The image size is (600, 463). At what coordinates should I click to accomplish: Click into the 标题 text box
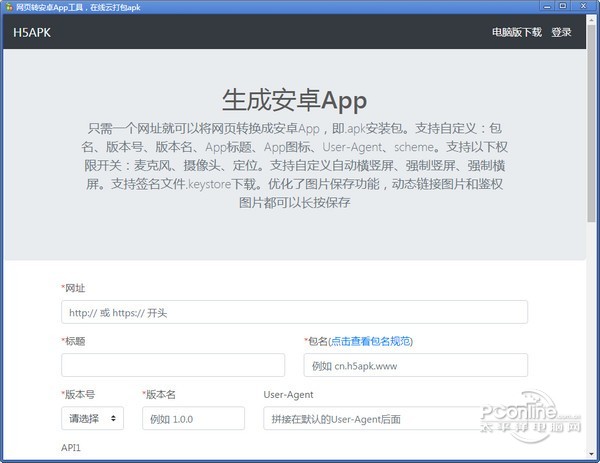[x=173, y=365]
